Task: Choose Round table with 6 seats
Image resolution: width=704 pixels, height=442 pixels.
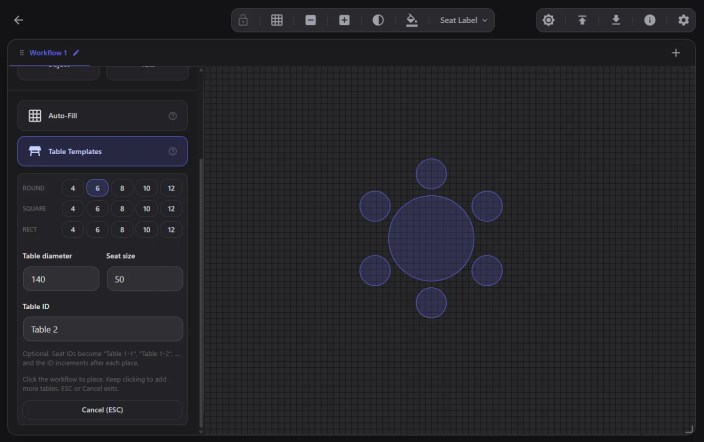Action: pos(97,188)
